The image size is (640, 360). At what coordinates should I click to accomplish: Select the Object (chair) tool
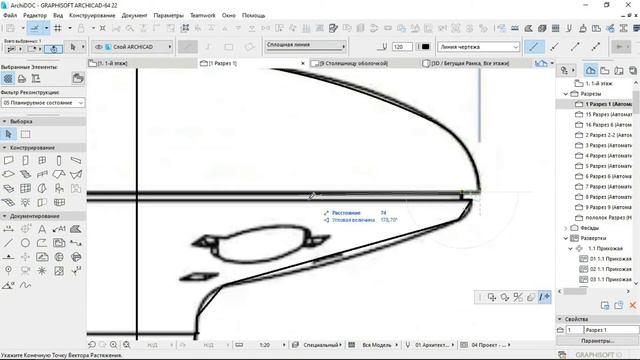(x=59, y=188)
